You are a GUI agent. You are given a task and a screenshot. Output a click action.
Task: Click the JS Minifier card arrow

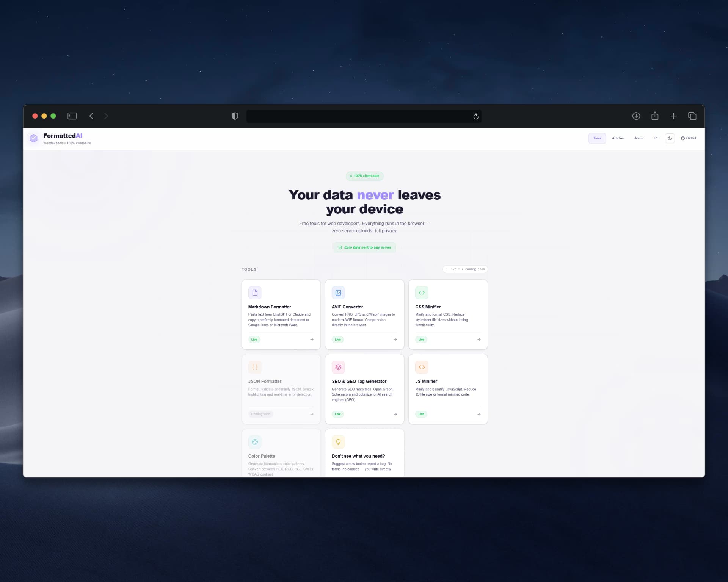click(479, 414)
